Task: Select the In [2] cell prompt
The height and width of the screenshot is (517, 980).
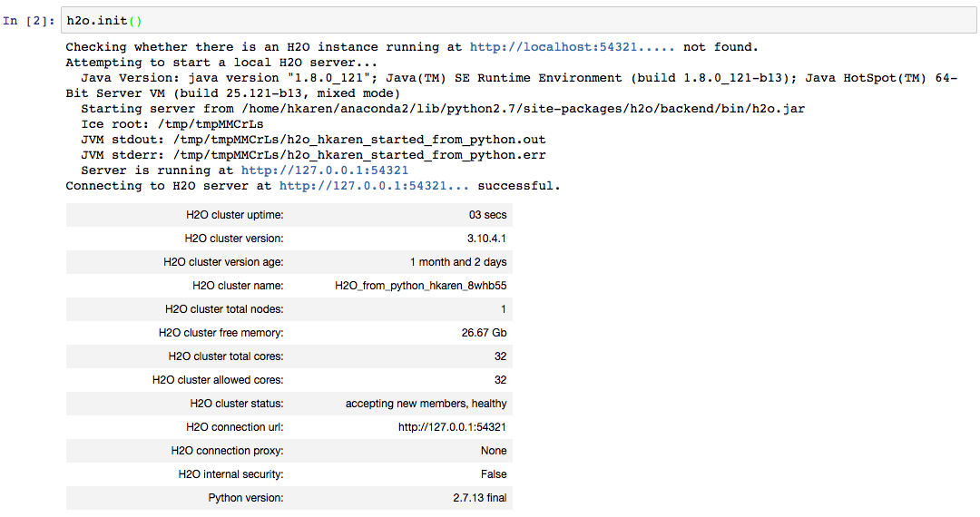Action: point(29,21)
